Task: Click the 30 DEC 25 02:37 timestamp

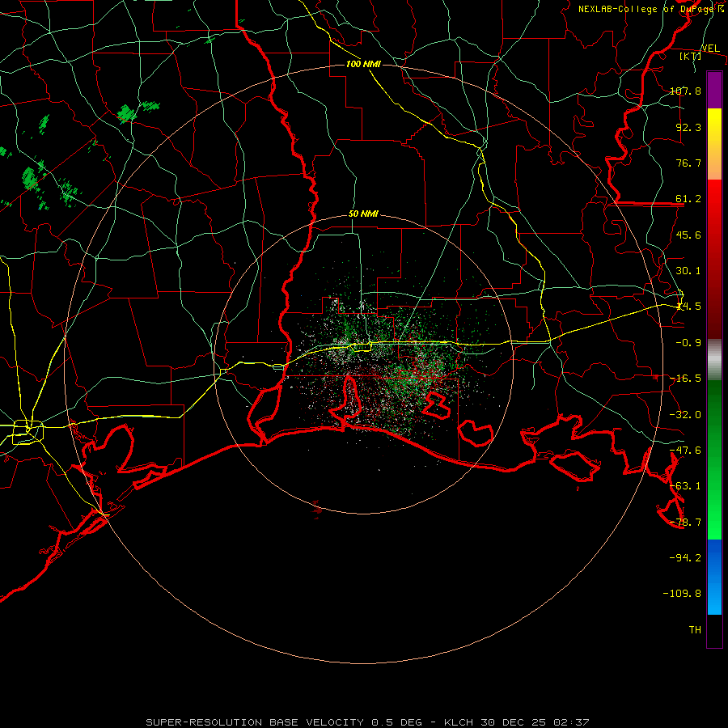Action: 534,722
